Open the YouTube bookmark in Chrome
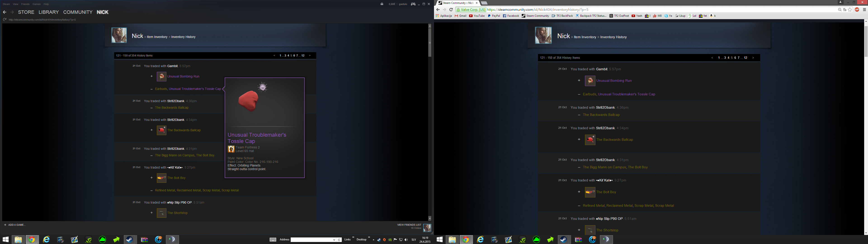The image size is (868, 244). [477, 16]
